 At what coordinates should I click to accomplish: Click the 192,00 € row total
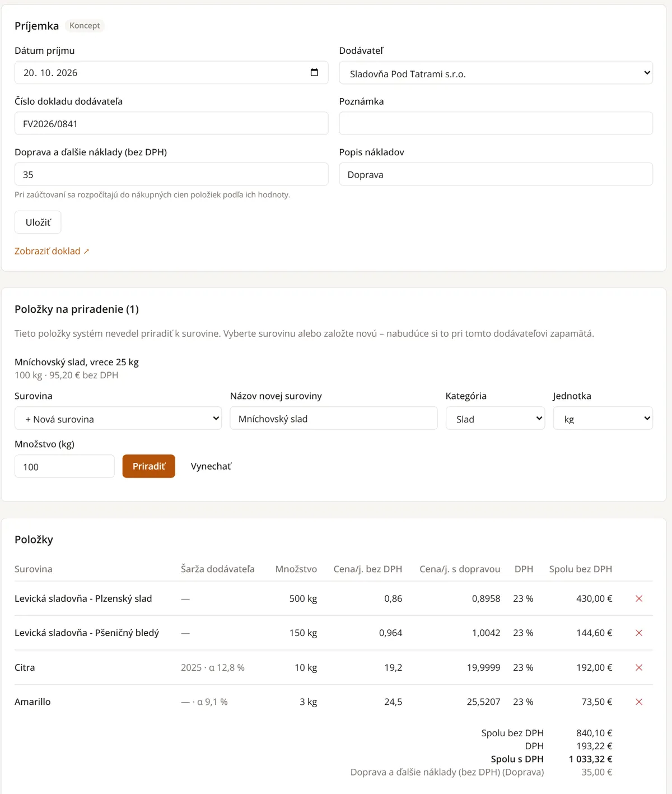pyautogui.click(x=594, y=667)
